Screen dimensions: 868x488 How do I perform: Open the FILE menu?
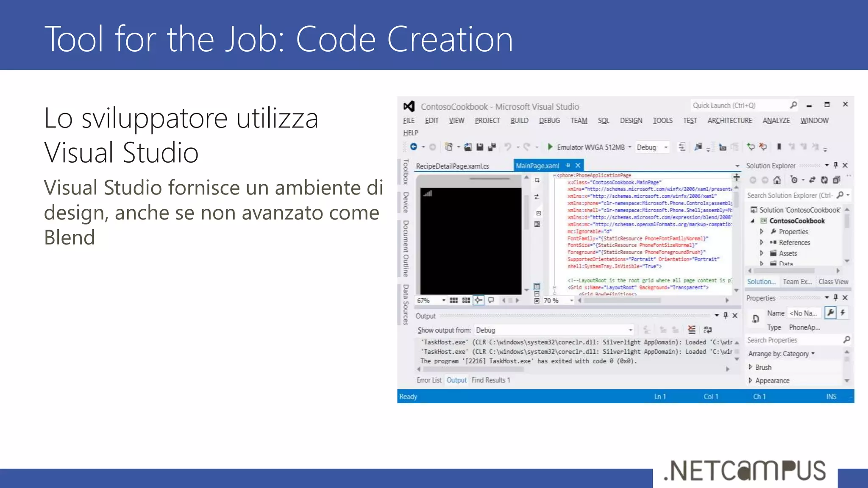point(409,121)
